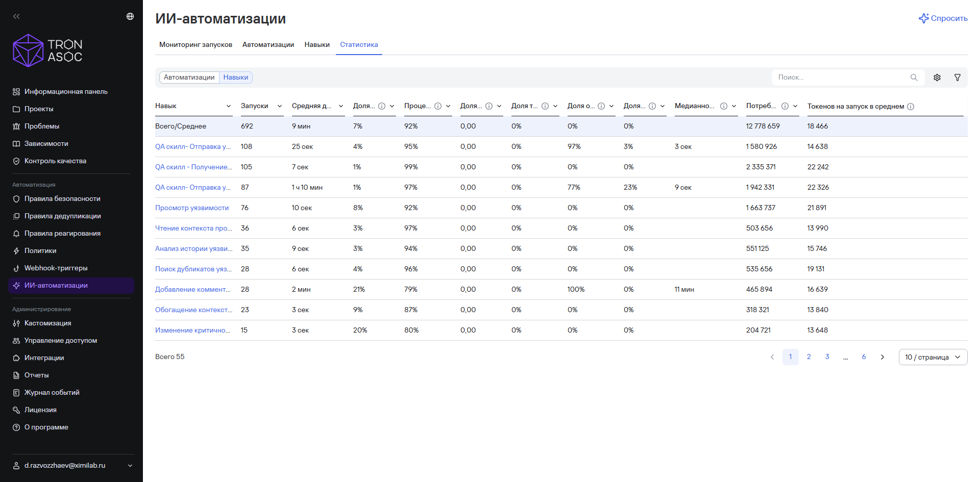
Task: Jump to page 6
Action: click(864, 357)
